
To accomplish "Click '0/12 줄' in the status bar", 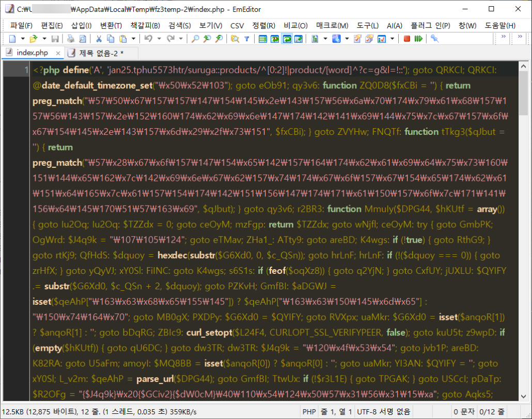I will click(491, 412).
